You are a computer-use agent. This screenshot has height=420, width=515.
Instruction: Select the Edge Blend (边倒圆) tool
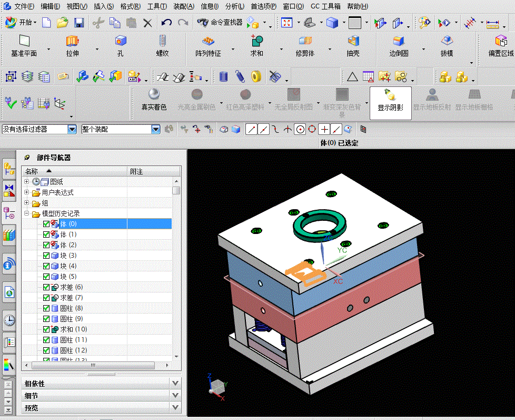click(x=399, y=46)
